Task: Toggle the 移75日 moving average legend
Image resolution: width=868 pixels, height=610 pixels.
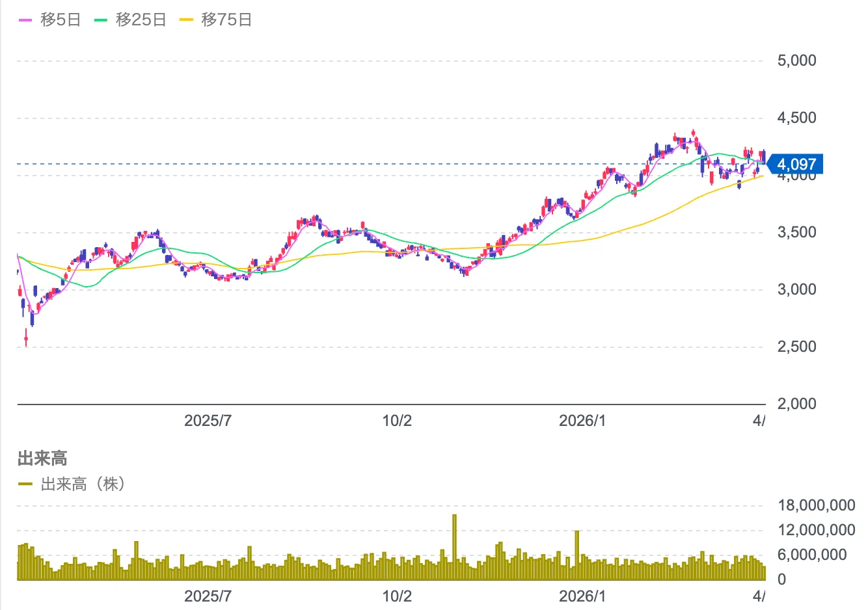Action: [x=216, y=20]
